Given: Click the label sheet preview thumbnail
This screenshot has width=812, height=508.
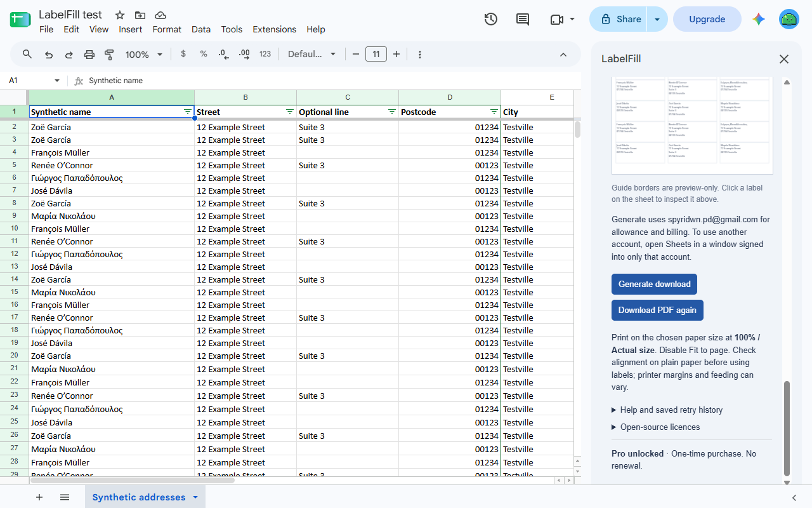Looking at the screenshot, I should coord(692,125).
